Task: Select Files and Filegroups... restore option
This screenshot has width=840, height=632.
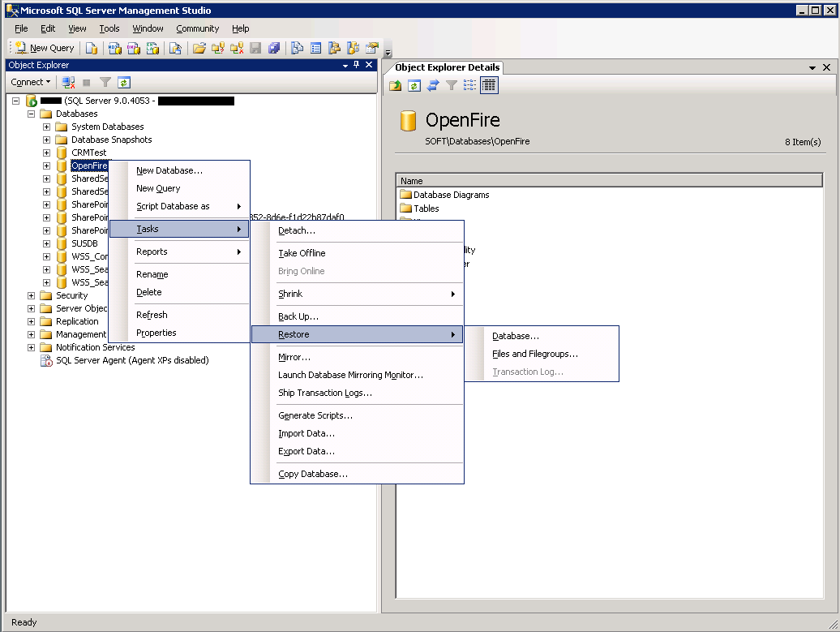Action: (542, 354)
